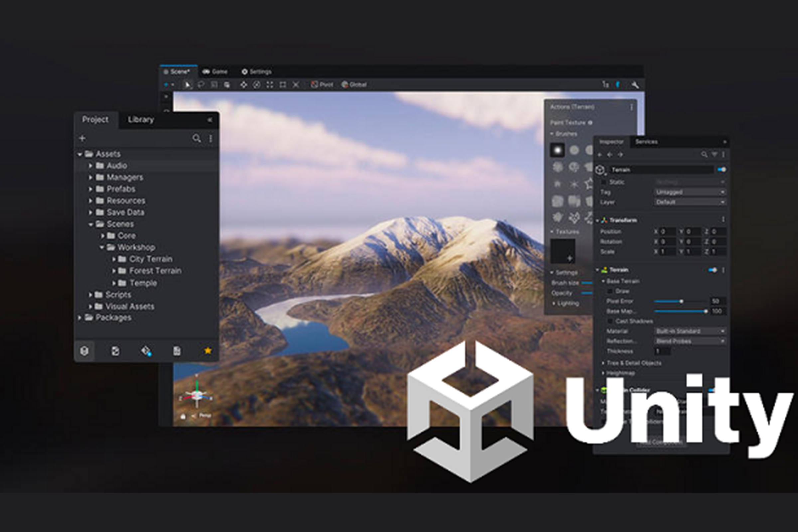
Task: Click the packages cube icon in the Project footer
Action: (x=84, y=350)
